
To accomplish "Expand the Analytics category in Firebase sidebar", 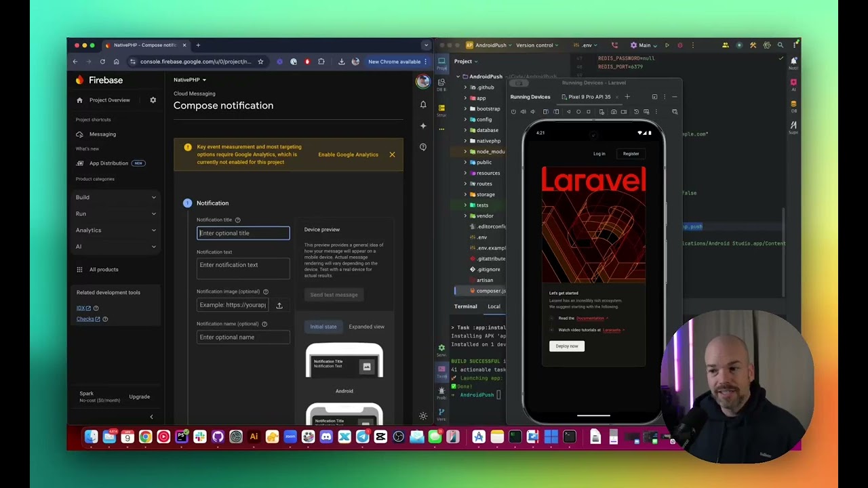I will [x=116, y=230].
